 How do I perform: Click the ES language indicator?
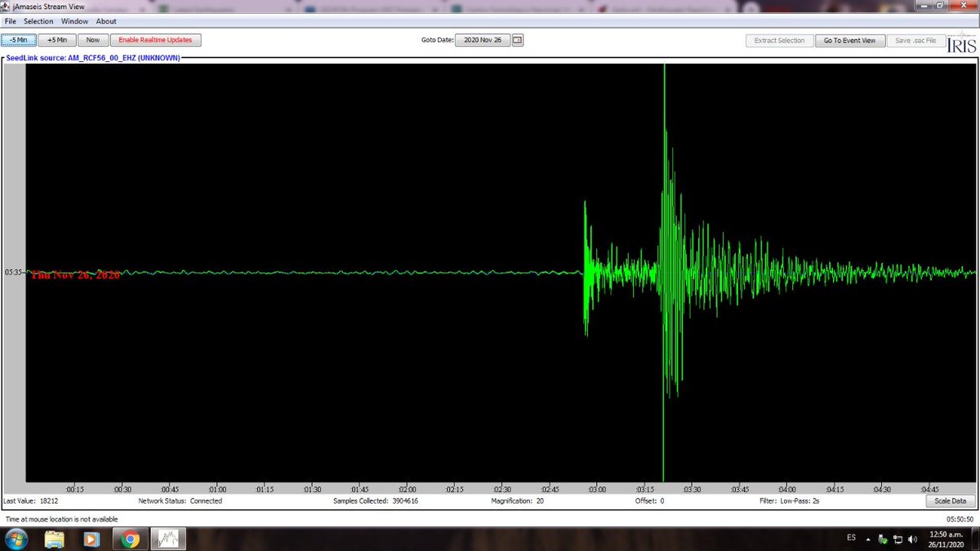851,539
